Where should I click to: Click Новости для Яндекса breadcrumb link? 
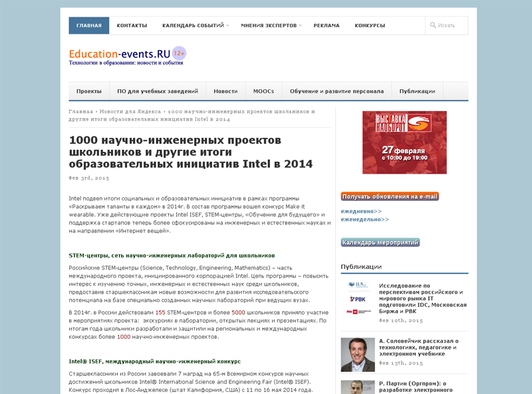pos(130,111)
